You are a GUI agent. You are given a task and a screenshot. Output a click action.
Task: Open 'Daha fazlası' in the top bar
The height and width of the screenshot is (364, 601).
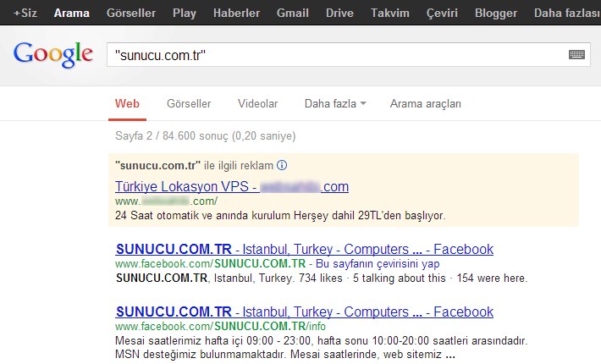tap(567, 13)
